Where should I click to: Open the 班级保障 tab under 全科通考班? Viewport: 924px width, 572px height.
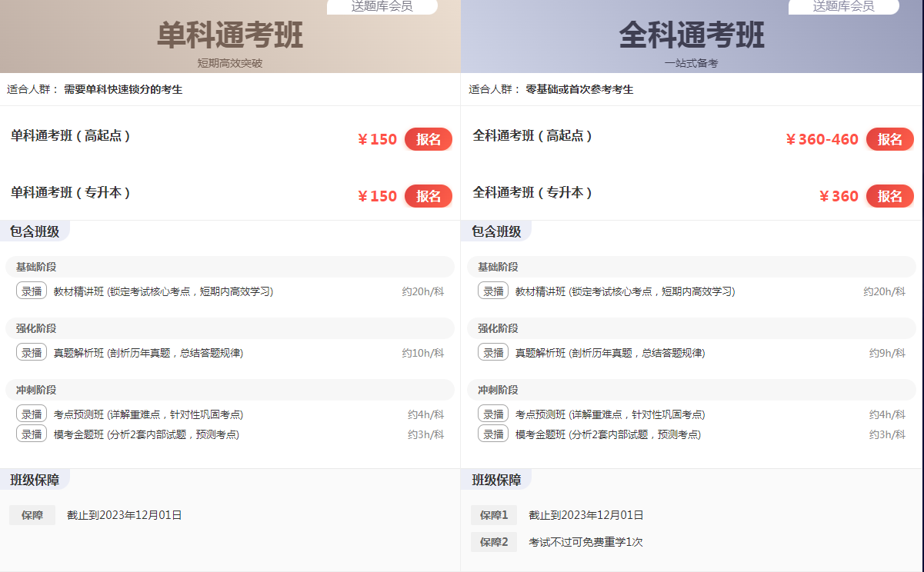(496, 480)
